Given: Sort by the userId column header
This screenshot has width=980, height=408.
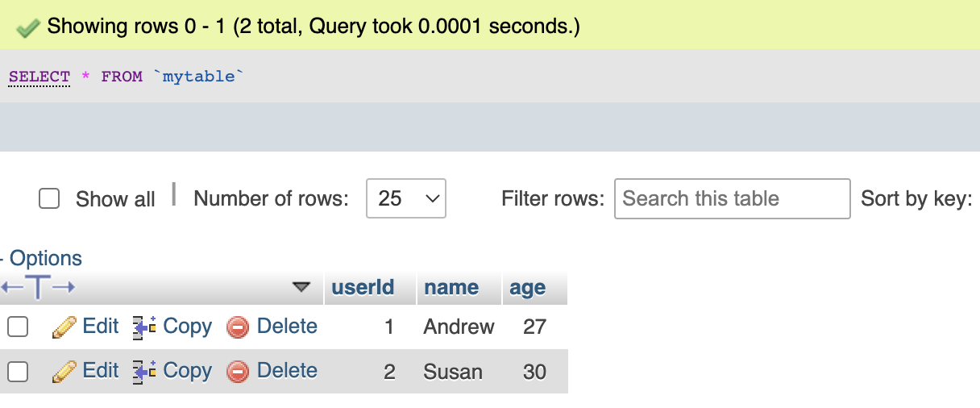Looking at the screenshot, I should point(363,288).
